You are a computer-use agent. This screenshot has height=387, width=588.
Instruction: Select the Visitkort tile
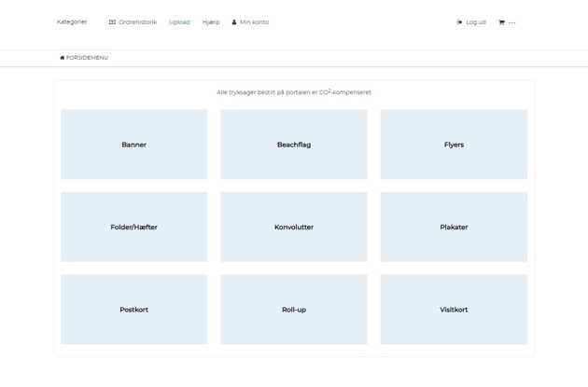454,310
